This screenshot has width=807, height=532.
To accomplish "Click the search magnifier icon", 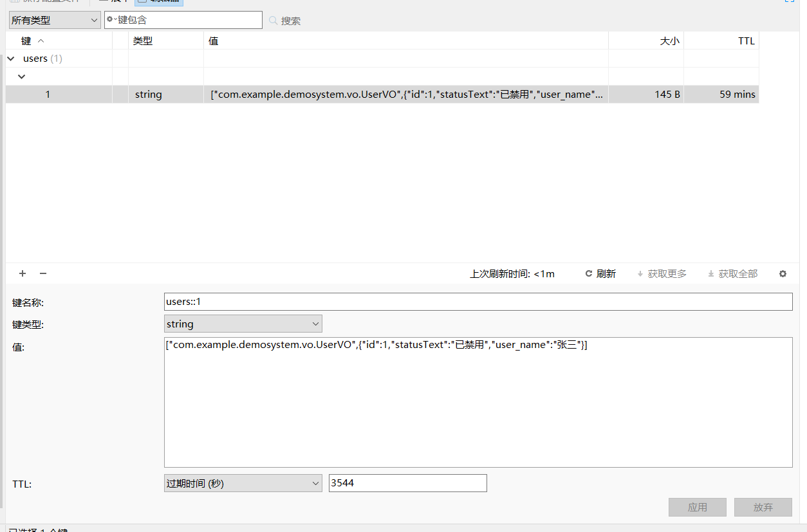I will [274, 21].
